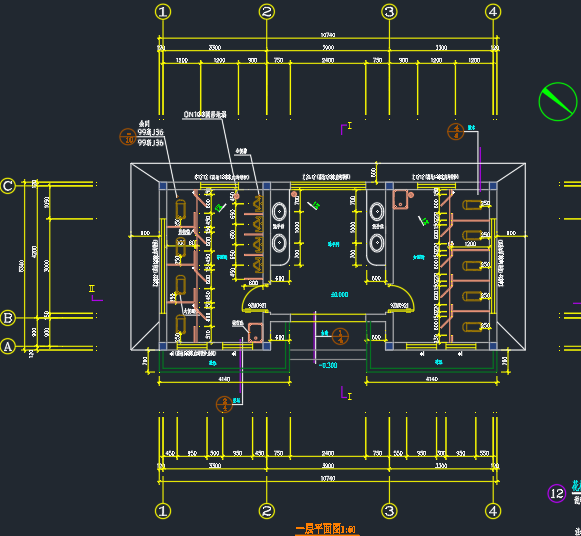Select section mark I above the building
This screenshot has height=536, width=581.
[346, 129]
